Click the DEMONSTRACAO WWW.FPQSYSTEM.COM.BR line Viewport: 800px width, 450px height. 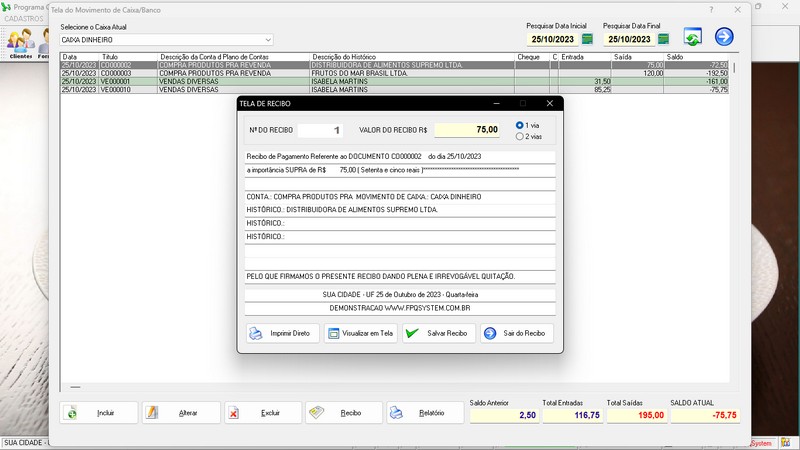pos(400,308)
